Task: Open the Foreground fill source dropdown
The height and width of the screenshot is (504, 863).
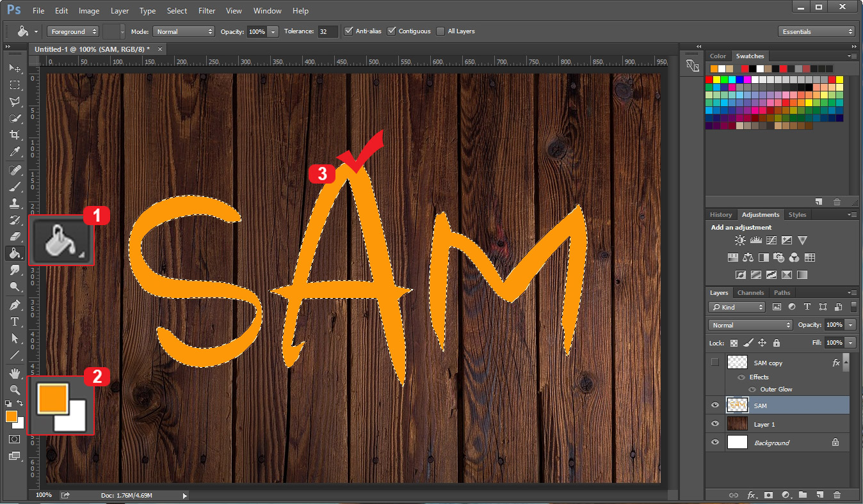Action: [73, 31]
